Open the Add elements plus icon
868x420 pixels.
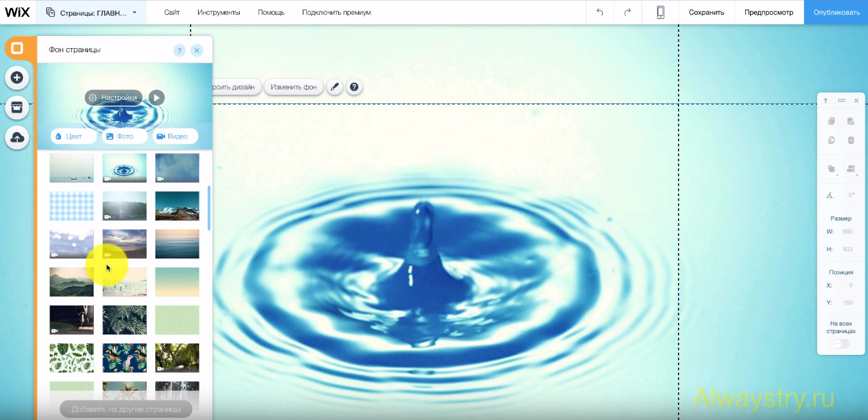point(17,77)
